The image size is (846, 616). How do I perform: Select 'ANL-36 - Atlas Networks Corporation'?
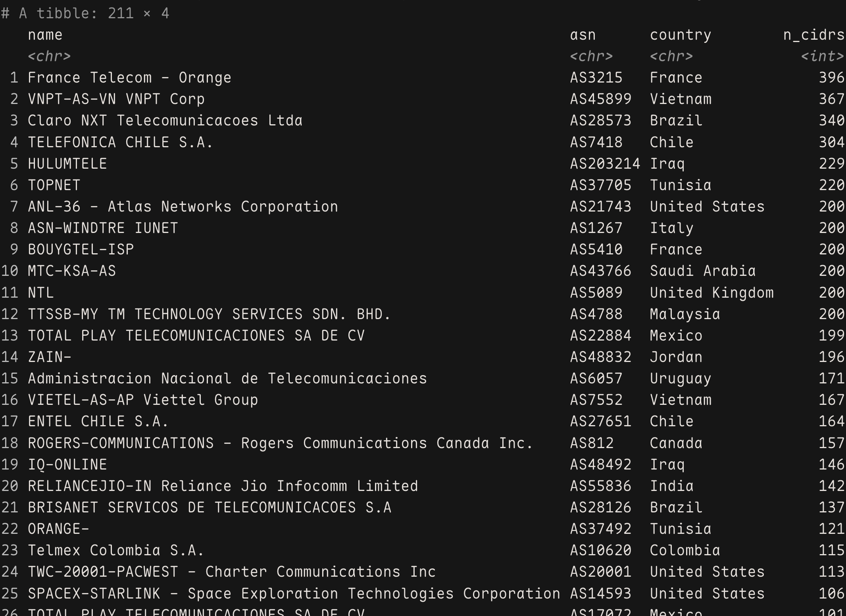pyautogui.click(x=183, y=206)
